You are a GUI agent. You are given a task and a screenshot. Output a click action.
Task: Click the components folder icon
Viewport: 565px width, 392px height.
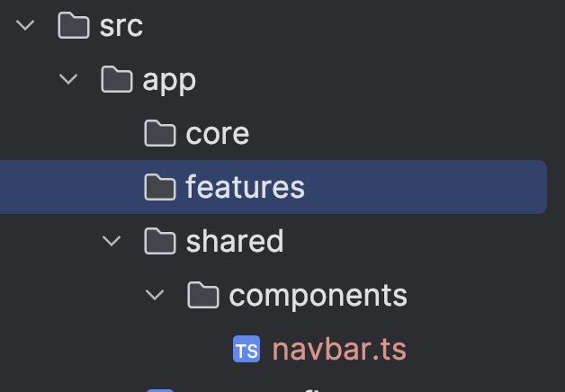[203, 295]
